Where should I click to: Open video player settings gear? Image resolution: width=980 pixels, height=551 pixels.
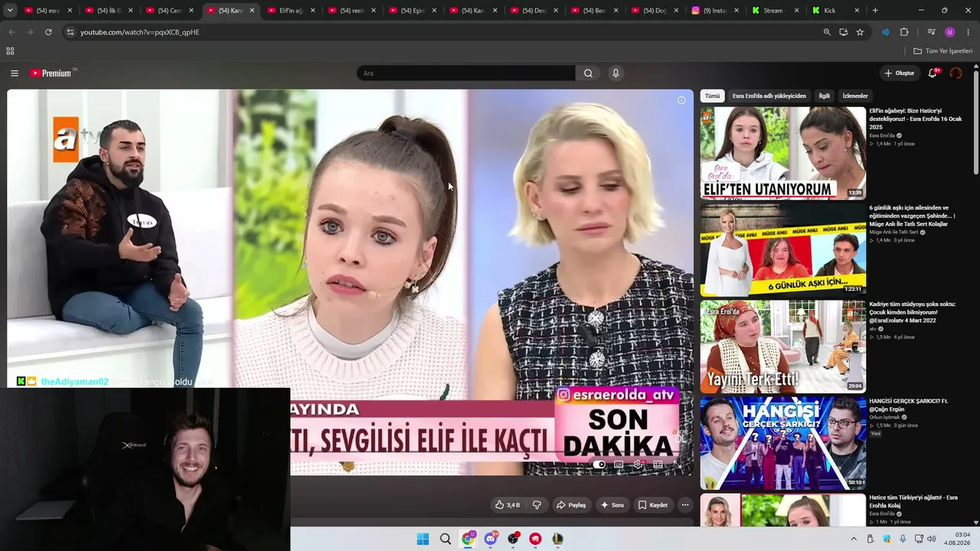pyautogui.click(x=638, y=465)
